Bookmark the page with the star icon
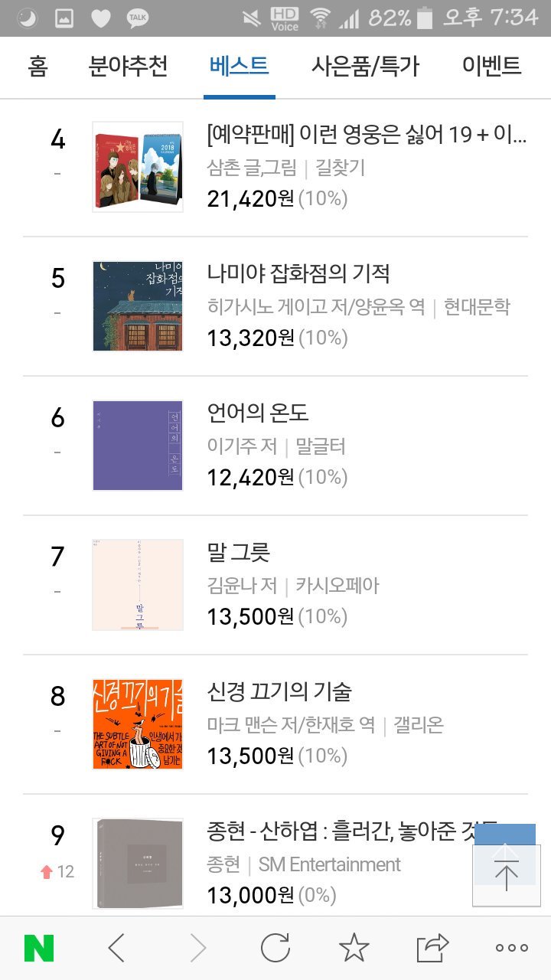Image resolution: width=551 pixels, height=980 pixels. tap(354, 949)
